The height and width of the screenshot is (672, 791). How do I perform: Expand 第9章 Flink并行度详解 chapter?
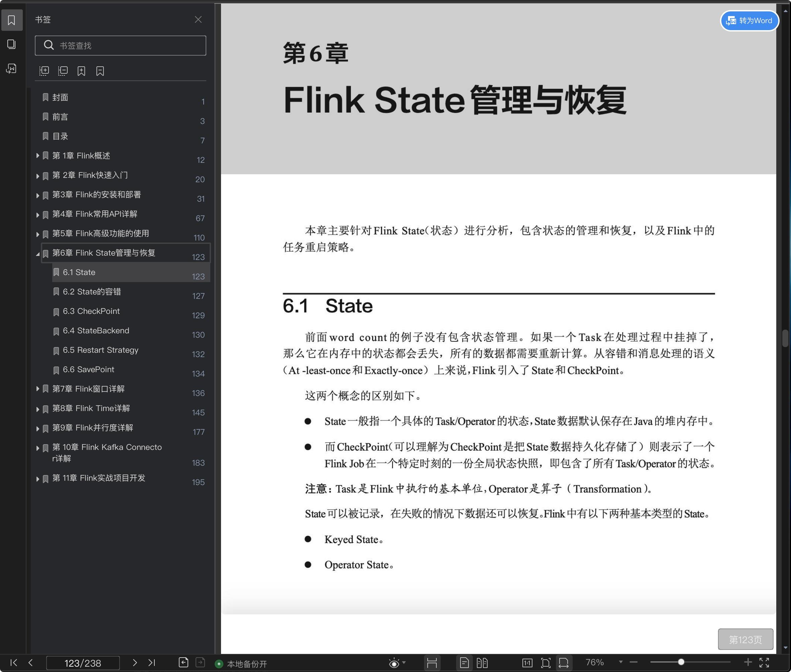[x=38, y=428]
